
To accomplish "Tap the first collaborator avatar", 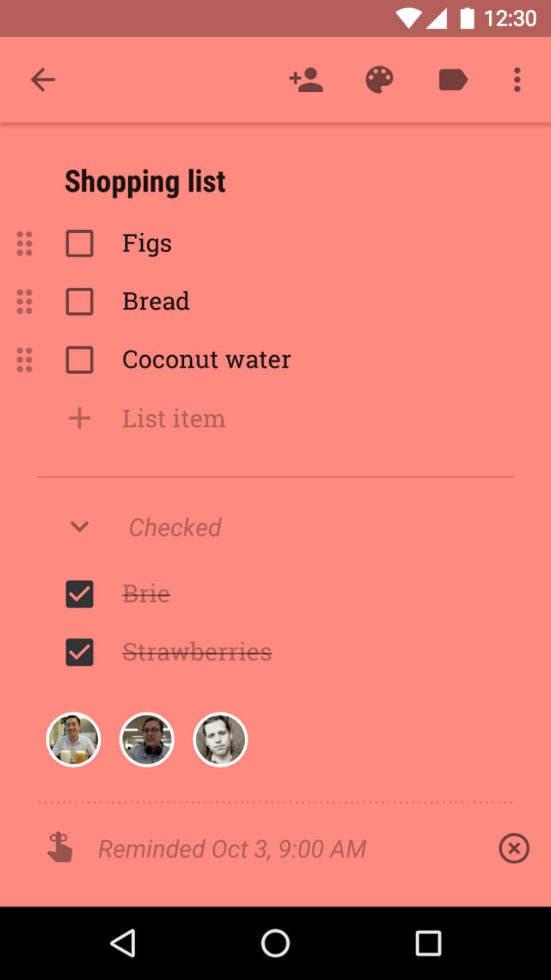I will point(73,740).
